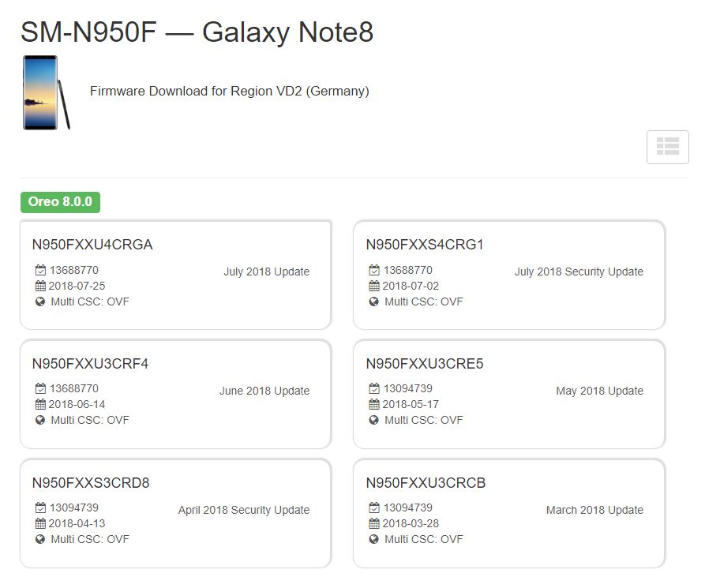Viewport: 705px width, 588px height.
Task: Click the list view toggle icon
Action: pyautogui.click(x=667, y=147)
